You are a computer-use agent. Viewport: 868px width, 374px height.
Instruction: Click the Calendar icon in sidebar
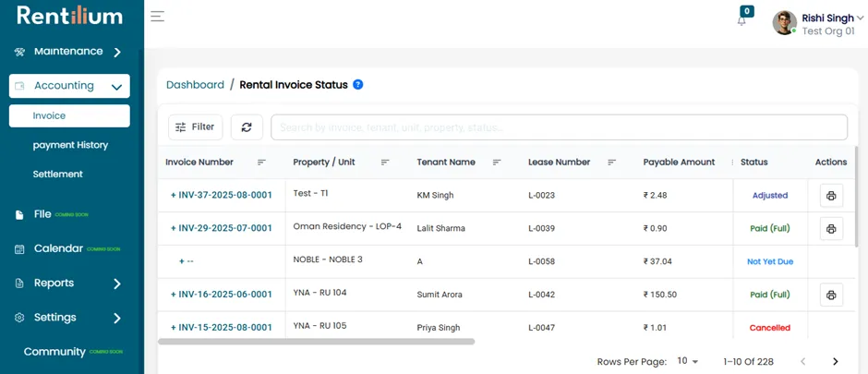19,249
